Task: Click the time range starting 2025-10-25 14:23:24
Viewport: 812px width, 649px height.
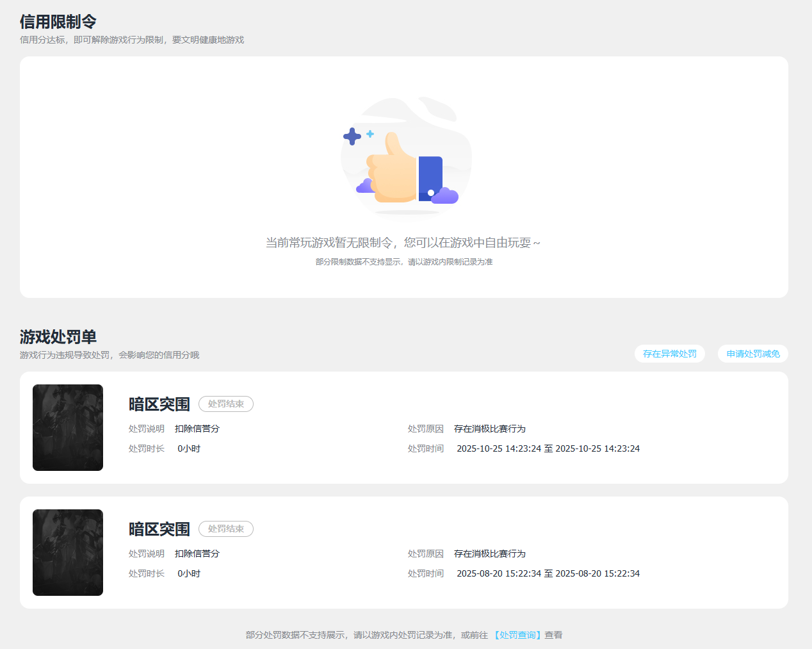Action: (x=548, y=448)
